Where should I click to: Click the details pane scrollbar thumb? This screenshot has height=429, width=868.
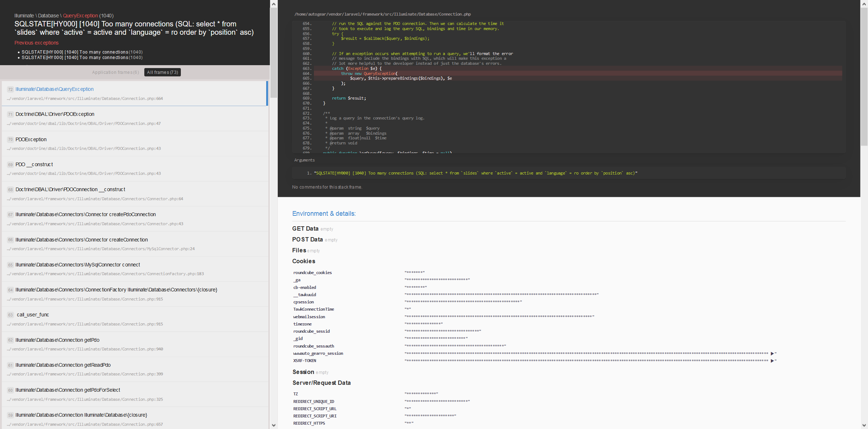(864, 77)
